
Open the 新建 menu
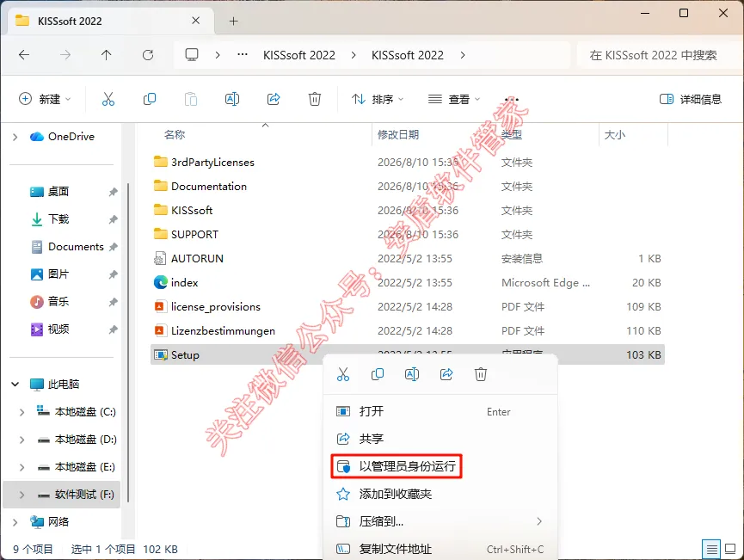[x=45, y=99]
